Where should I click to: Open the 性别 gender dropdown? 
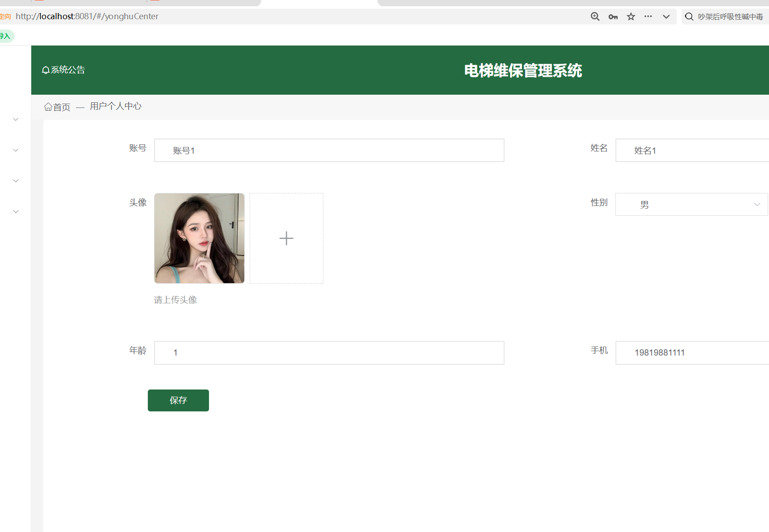(x=691, y=205)
